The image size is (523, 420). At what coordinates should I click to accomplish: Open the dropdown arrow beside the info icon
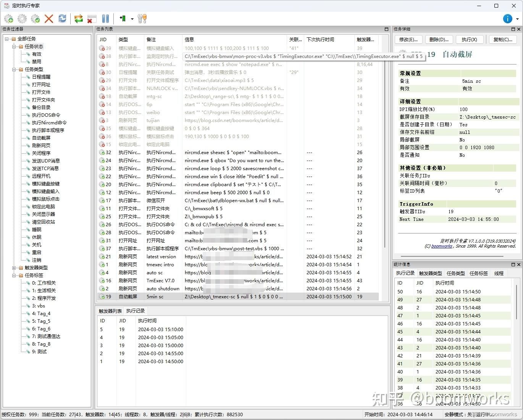517,19
